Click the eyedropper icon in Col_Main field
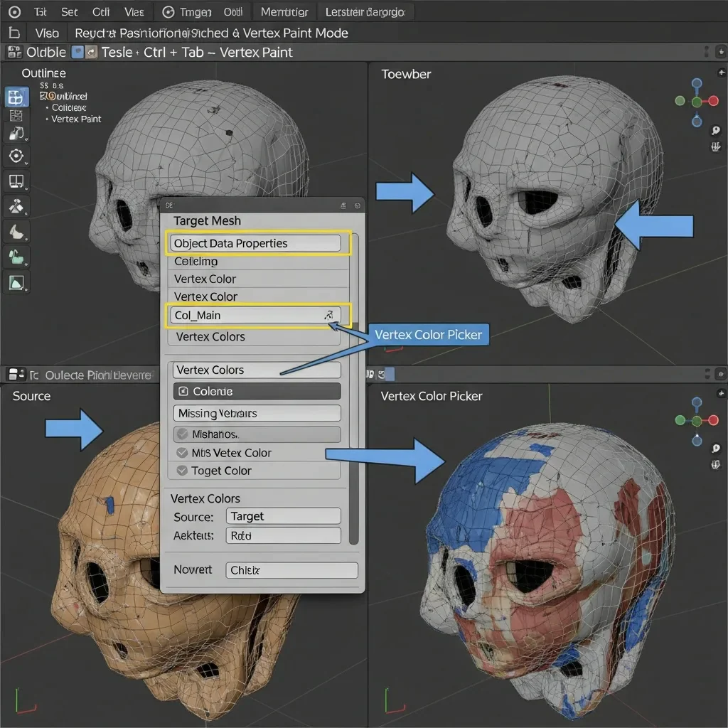This screenshot has width=728, height=728. pos(328,315)
